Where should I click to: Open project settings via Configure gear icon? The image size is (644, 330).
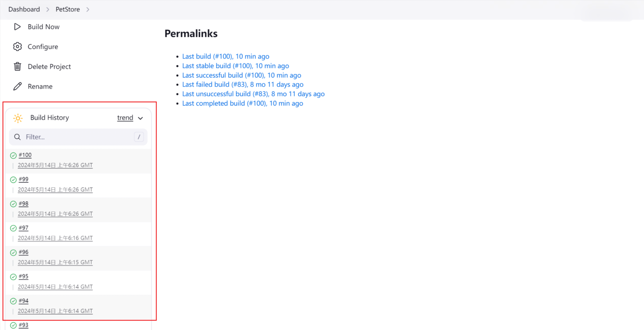click(17, 46)
